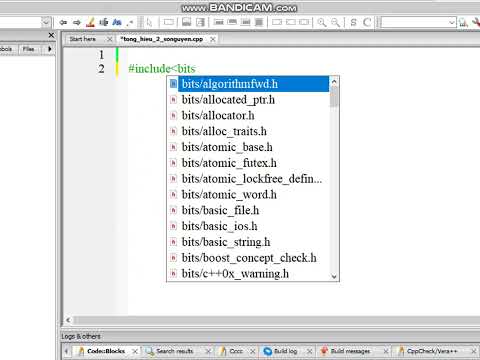Click the autocomplete list scroll down arrow
480x360 pixels.
click(334, 276)
